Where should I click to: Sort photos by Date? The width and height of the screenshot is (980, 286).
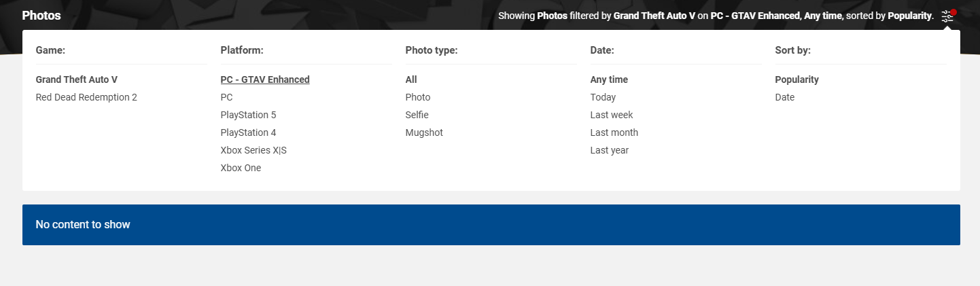click(784, 97)
